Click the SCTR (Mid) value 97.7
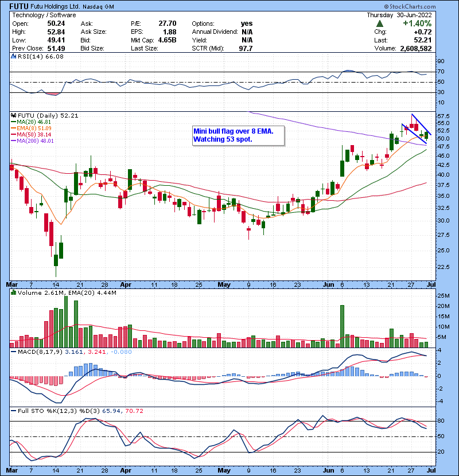This screenshot has height=476, width=459. pyautogui.click(x=246, y=48)
